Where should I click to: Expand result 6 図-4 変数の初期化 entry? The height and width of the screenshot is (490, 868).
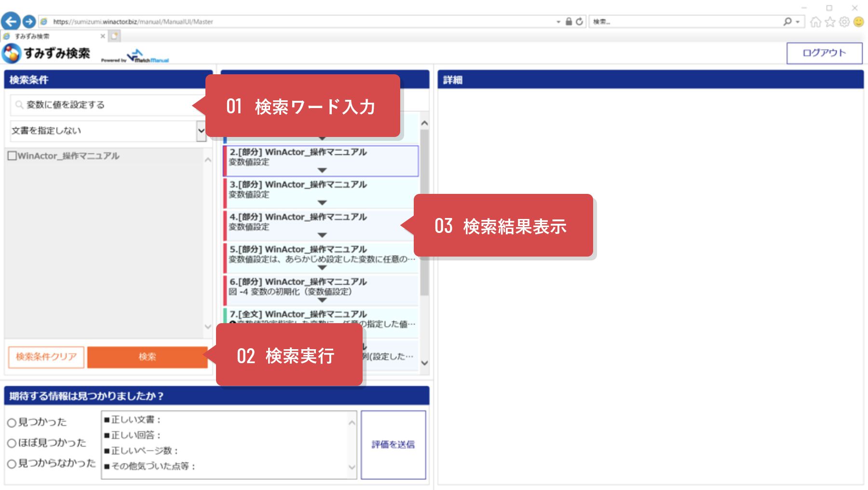click(321, 299)
